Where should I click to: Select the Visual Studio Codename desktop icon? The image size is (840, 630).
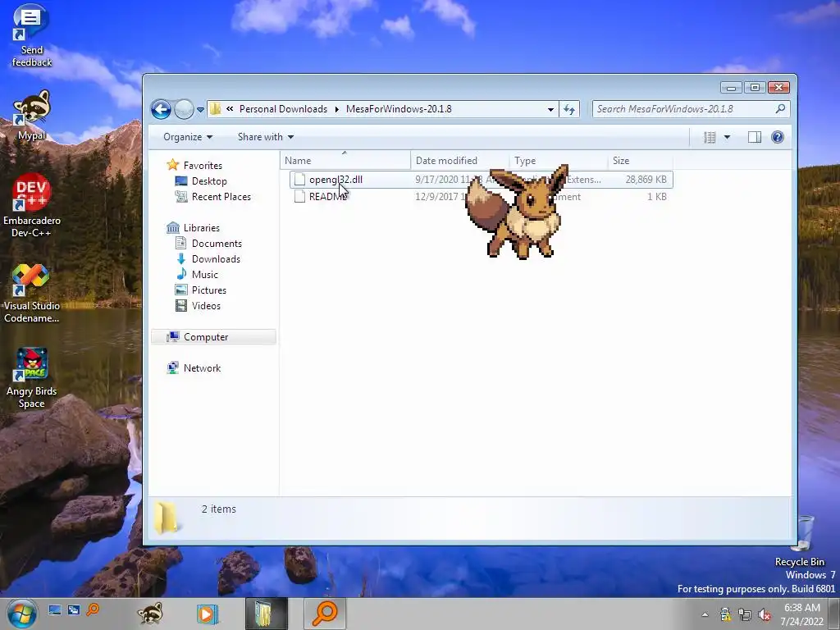[x=32, y=294]
